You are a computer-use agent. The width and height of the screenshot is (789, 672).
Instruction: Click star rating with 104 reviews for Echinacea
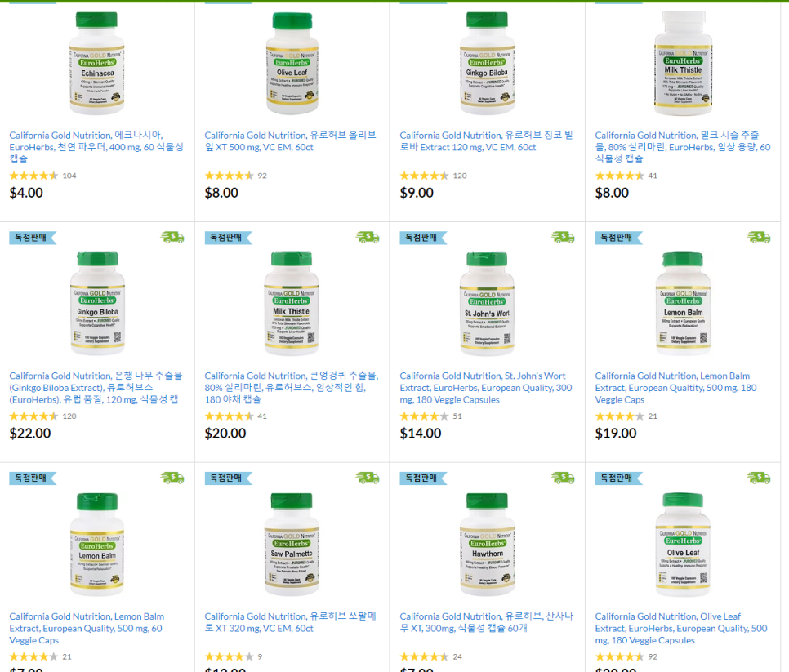point(42,176)
